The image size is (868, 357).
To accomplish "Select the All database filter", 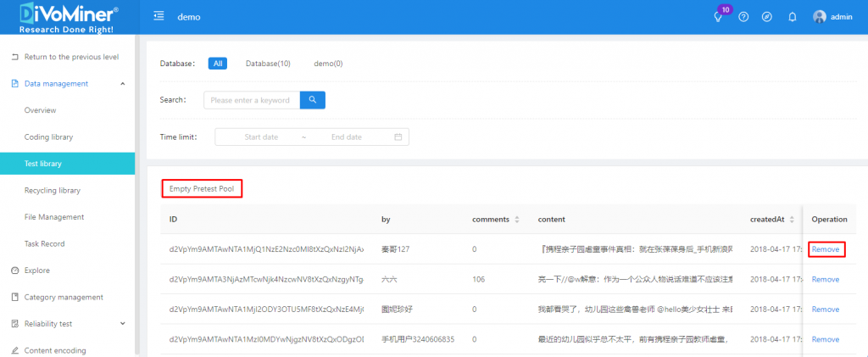I will pos(218,64).
